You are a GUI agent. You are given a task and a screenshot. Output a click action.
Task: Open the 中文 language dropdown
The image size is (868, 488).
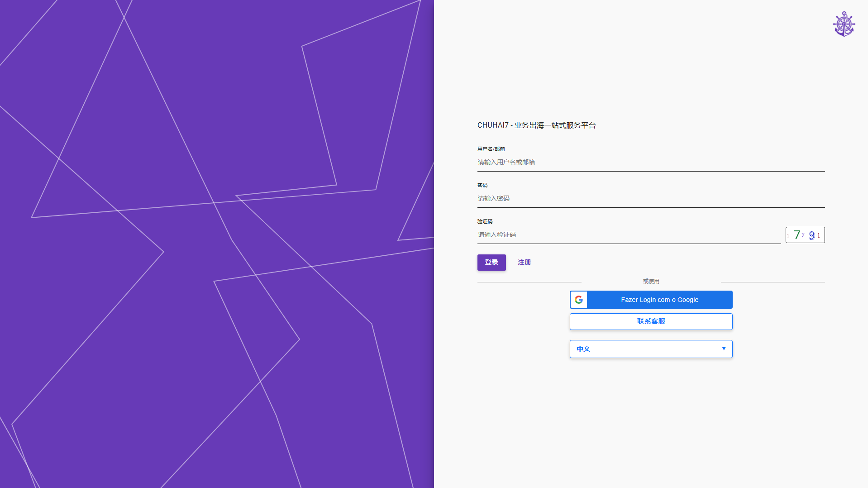(x=651, y=349)
